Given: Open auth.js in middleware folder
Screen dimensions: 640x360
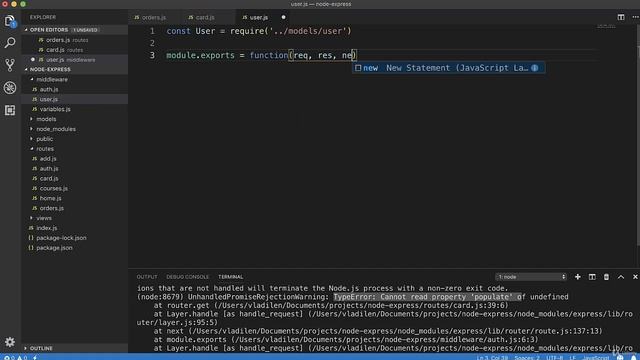Looking at the screenshot, I should click(75, 89).
